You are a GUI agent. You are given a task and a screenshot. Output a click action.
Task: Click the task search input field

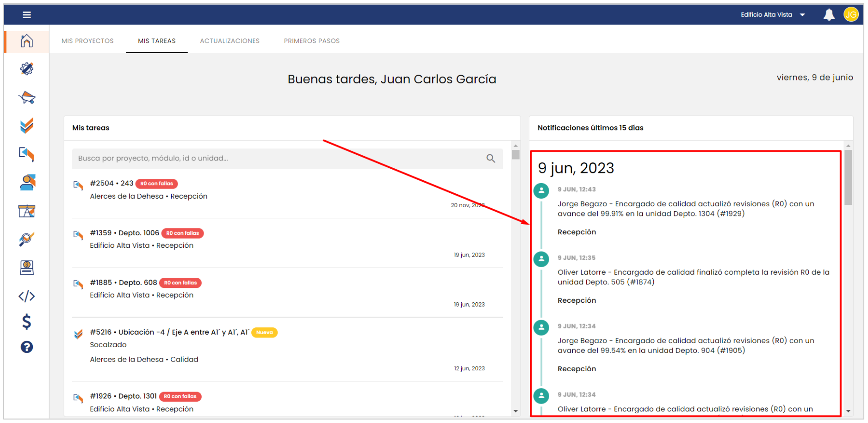click(x=278, y=159)
